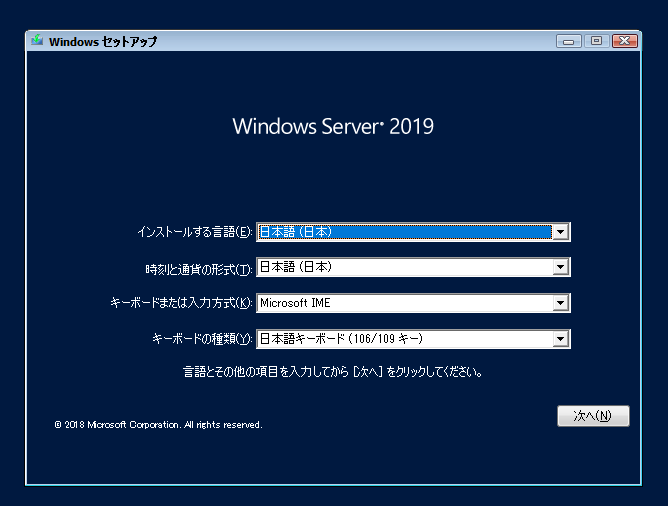Open the インストールする言語 dropdown arrow

point(561,232)
